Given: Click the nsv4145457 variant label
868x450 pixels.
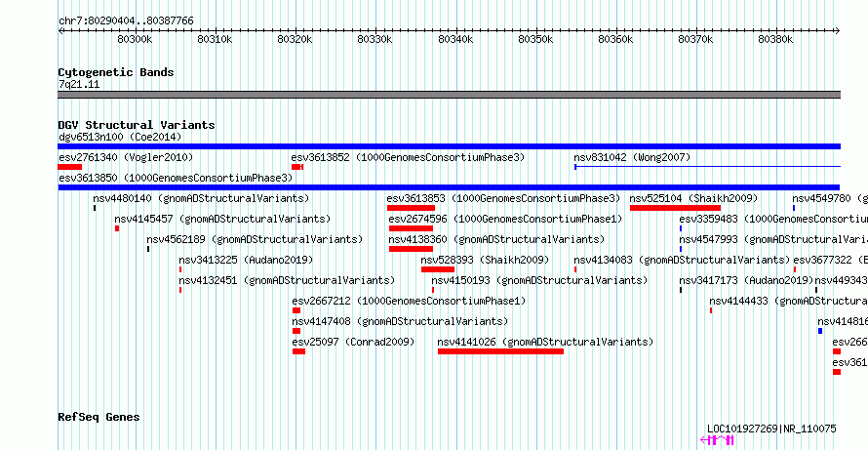Looking at the screenshot, I should (222, 219).
